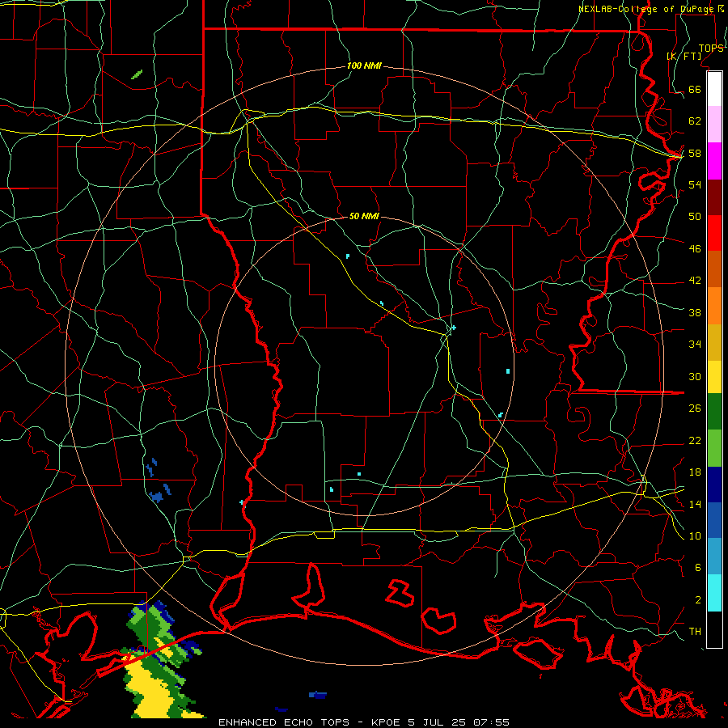The height and width of the screenshot is (728, 728).
Task: Click the legend value '54'
Action: [x=695, y=184]
